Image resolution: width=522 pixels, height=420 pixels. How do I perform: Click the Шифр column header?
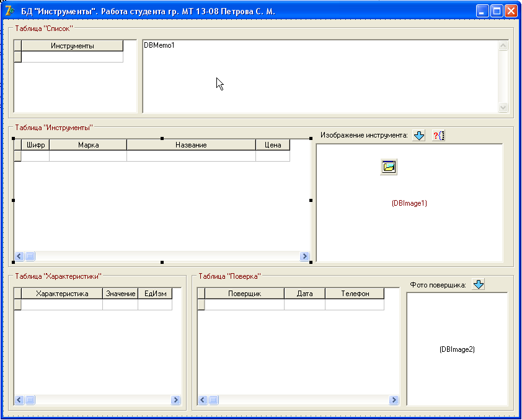point(35,145)
